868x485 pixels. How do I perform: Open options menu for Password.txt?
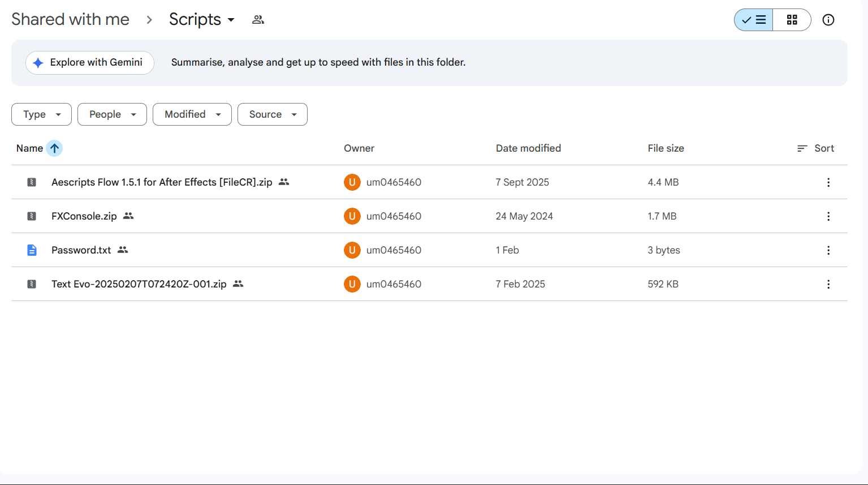[x=828, y=250]
